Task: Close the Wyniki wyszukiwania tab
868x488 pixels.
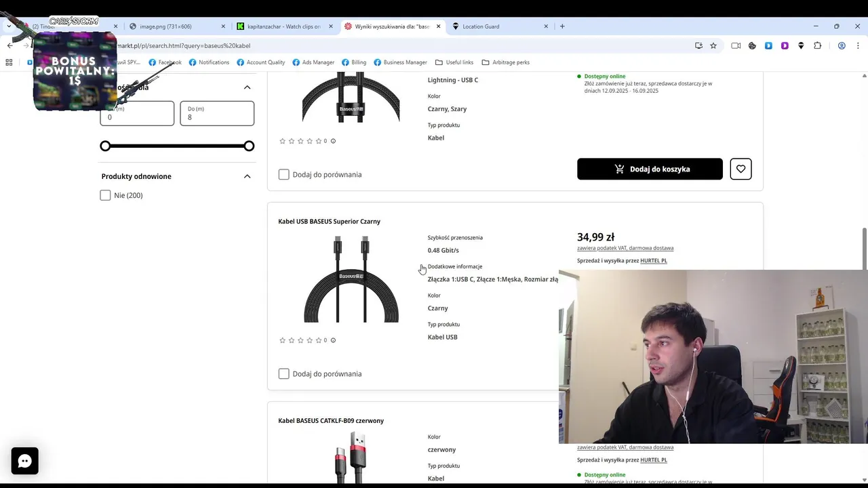Action: point(438,26)
